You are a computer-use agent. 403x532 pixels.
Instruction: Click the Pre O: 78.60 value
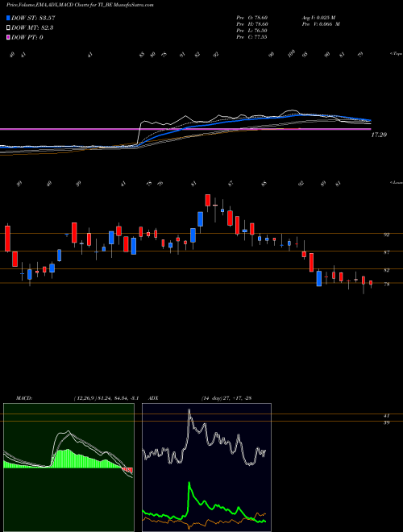(x=251, y=17)
